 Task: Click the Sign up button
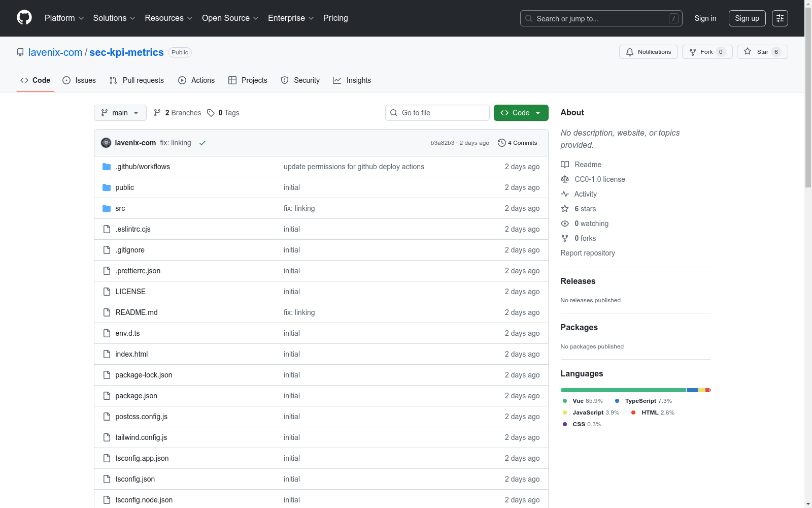pos(747,18)
